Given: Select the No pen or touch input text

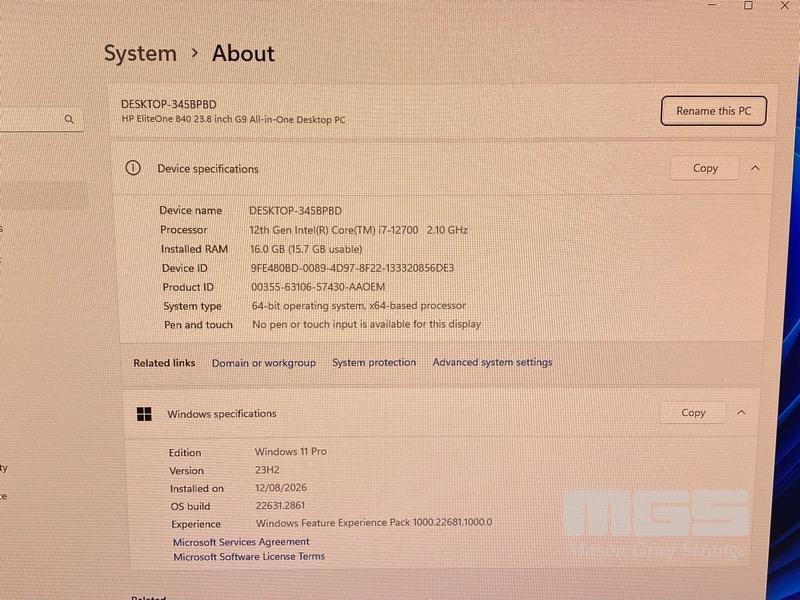Looking at the screenshot, I should pyautogui.click(x=366, y=324).
